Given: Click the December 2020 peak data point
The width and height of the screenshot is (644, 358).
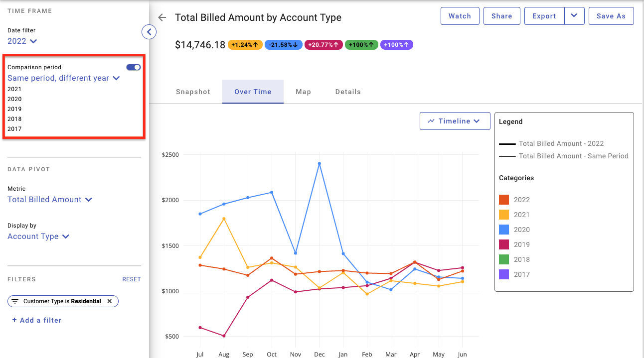Looking at the screenshot, I should tap(319, 163).
